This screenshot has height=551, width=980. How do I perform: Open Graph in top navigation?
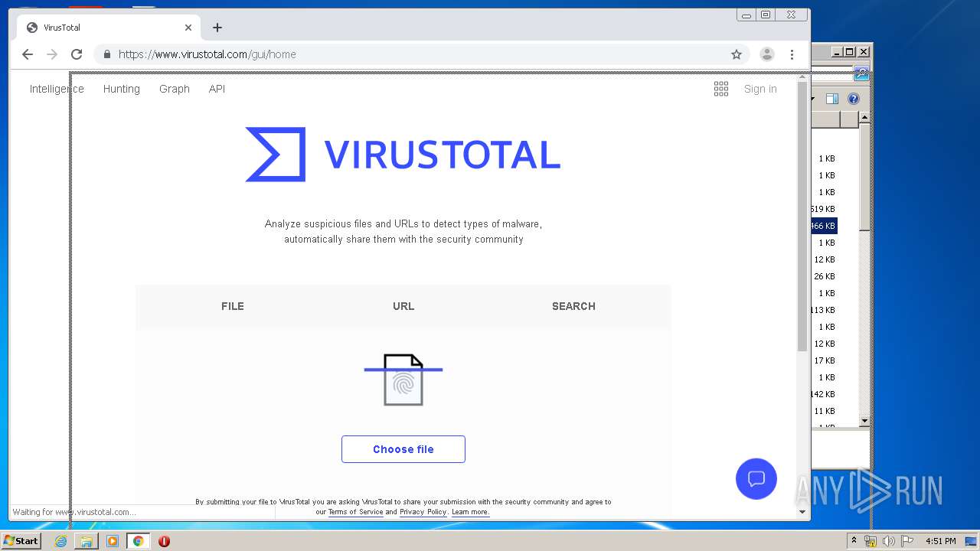pyautogui.click(x=175, y=89)
